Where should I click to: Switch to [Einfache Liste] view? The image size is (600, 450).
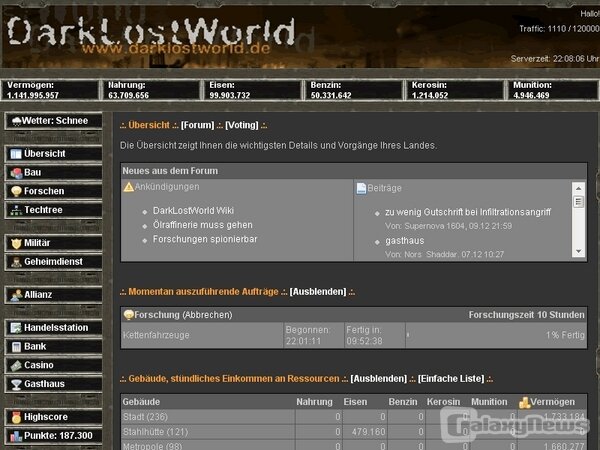(451, 379)
